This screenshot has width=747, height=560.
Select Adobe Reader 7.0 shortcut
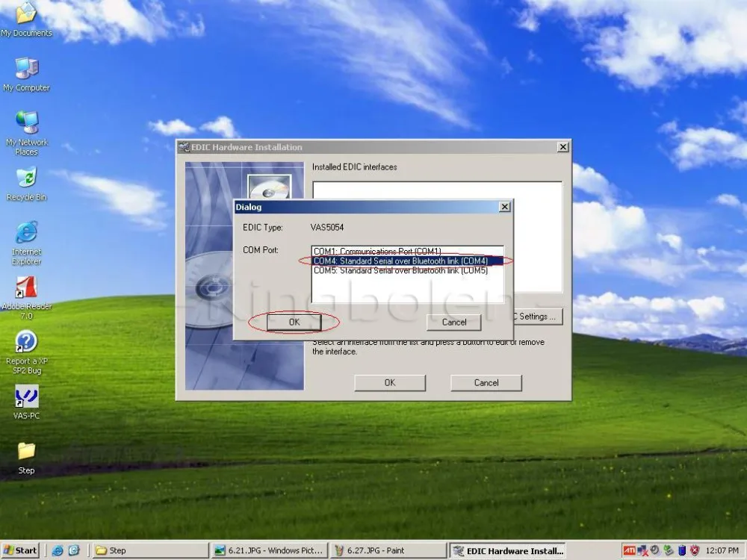pyautogui.click(x=26, y=298)
